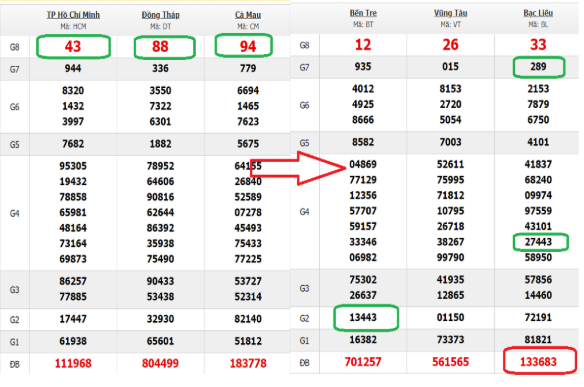Click special prize number 561565

451,362
